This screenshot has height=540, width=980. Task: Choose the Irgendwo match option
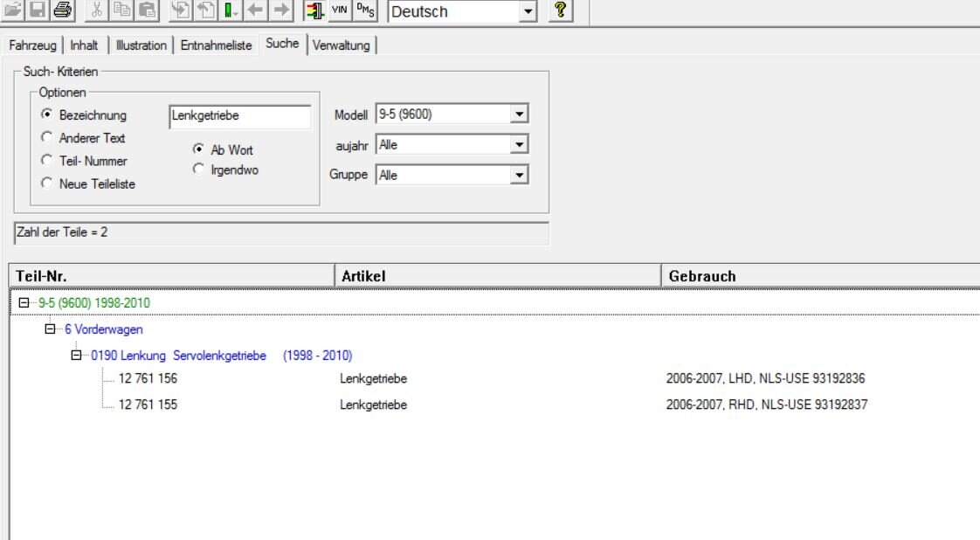tap(198, 169)
